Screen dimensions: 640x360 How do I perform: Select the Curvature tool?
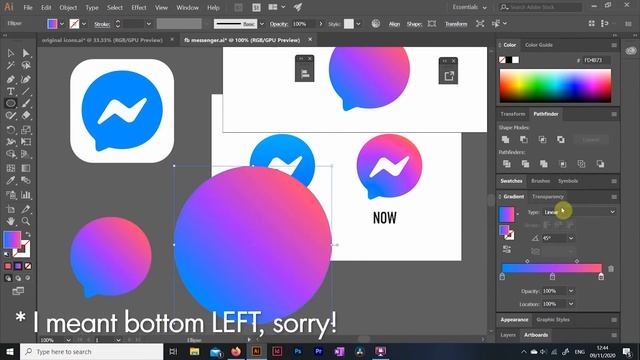click(26, 79)
